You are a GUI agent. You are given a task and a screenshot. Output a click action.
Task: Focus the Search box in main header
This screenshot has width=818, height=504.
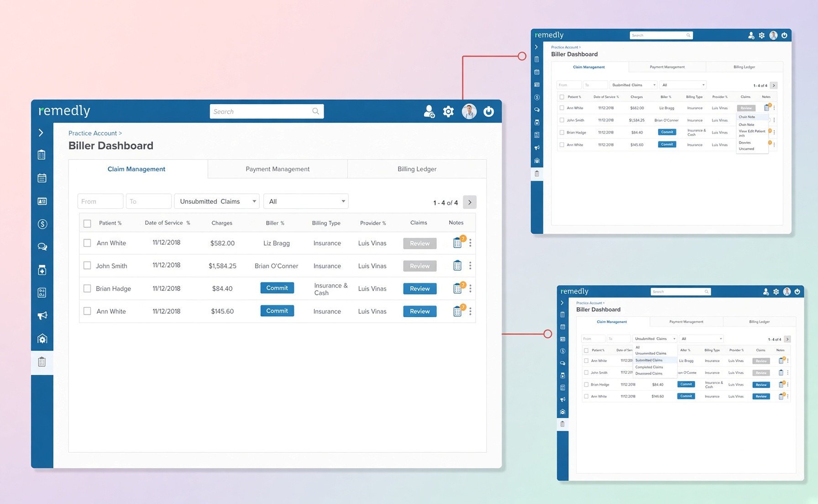pos(267,111)
